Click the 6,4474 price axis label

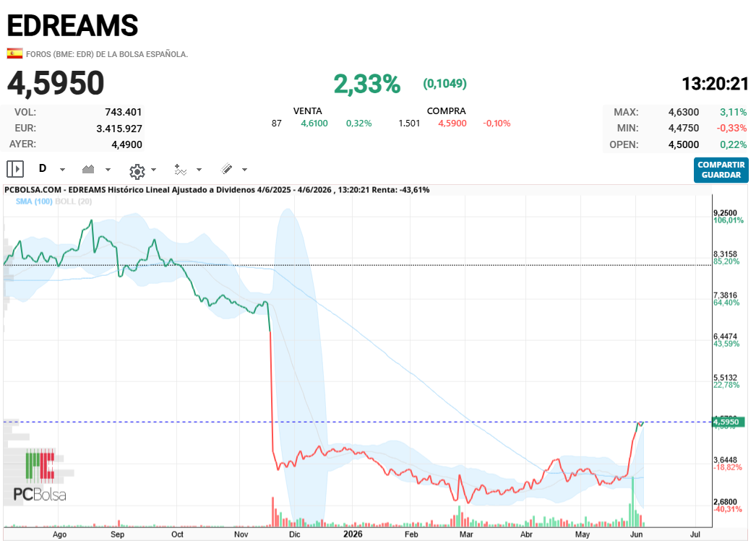pos(725,337)
